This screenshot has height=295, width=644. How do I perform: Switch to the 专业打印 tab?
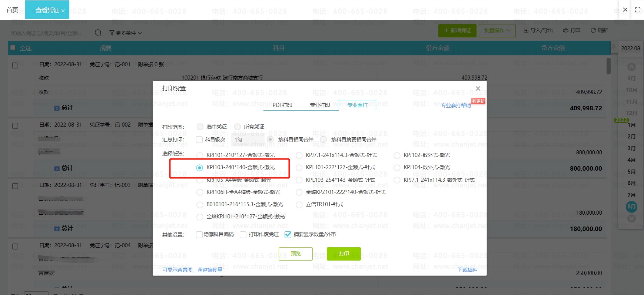(320, 105)
